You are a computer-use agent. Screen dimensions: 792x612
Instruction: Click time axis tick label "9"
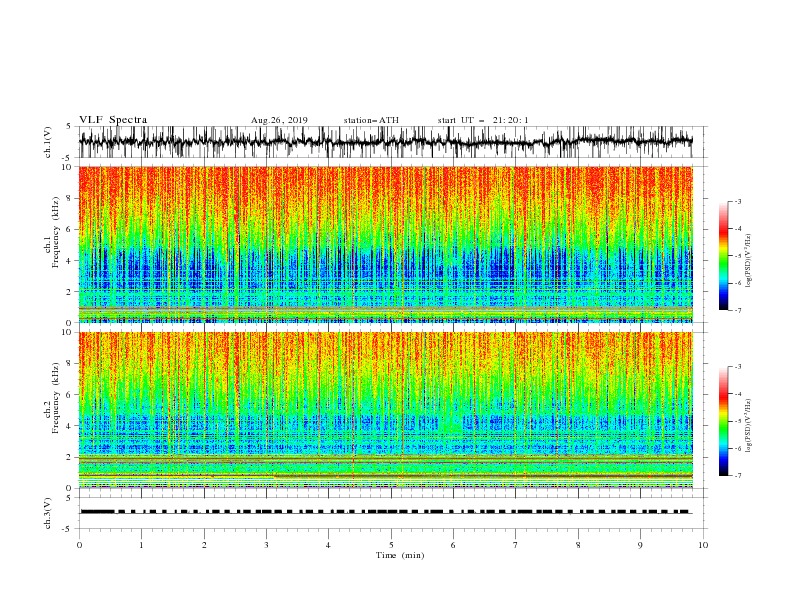(x=640, y=545)
